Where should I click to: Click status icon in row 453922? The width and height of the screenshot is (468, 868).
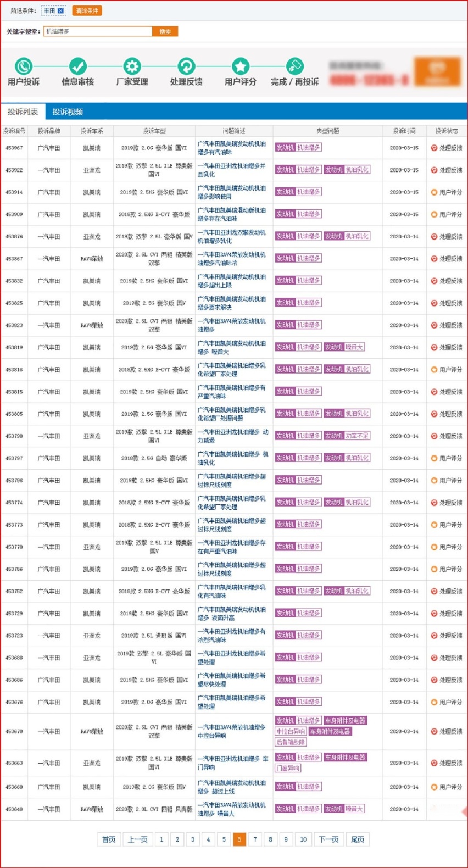[434, 170]
